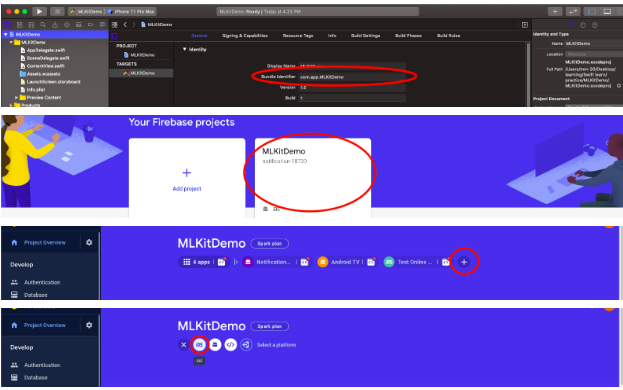This screenshot has width=623, height=390.
Task: Select the Unity platform icon
Action: 246,345
